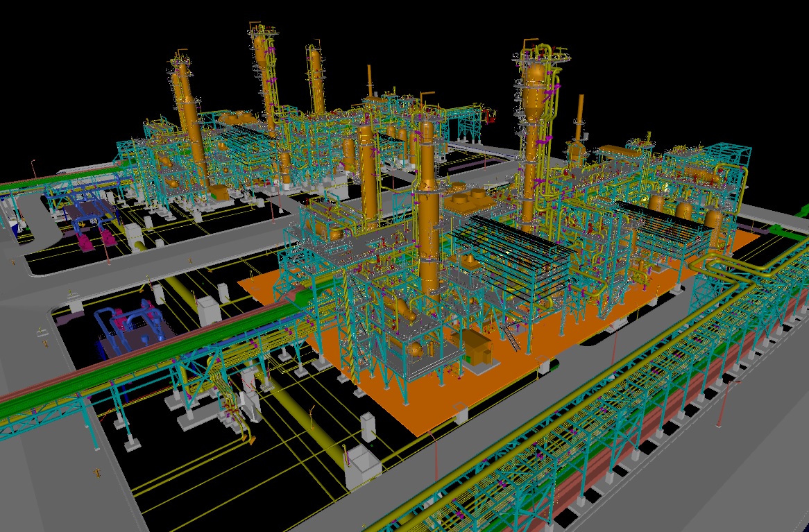The image size is (809, 532).
Task: Select the small tan building on orange slab
Action: click(477, 347)
